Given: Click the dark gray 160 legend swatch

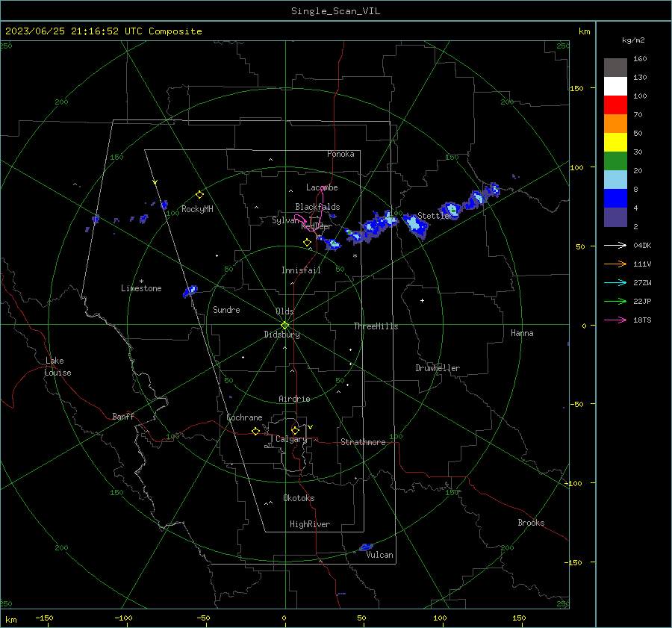Looking at the screenshot, I should 615,68.
